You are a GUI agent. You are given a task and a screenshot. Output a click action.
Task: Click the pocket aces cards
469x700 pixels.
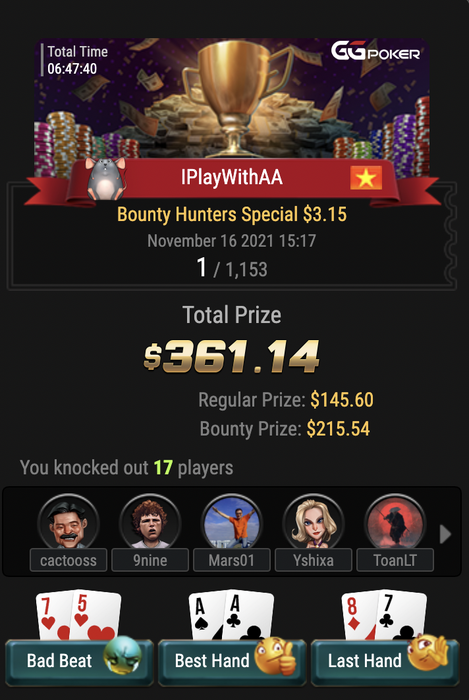(x=232, y=614)
